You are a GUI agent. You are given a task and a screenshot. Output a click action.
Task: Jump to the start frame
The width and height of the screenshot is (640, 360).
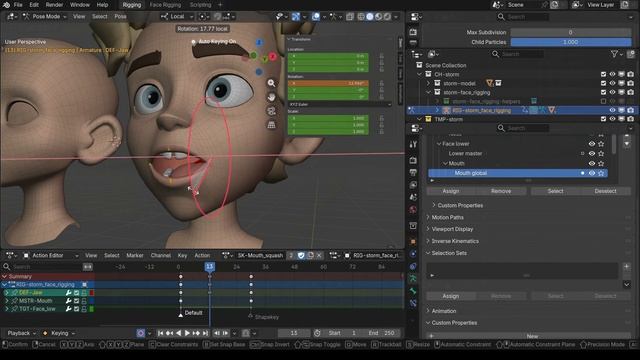160,333
